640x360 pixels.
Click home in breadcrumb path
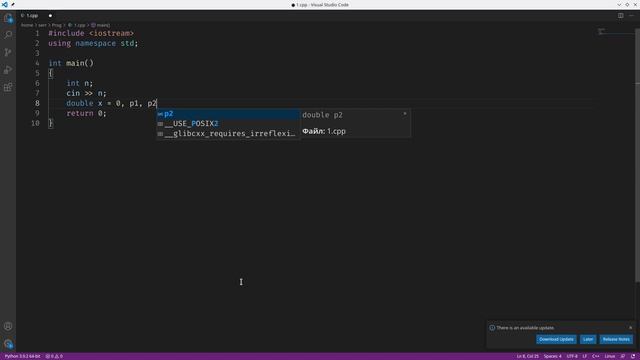pos(27,25)
